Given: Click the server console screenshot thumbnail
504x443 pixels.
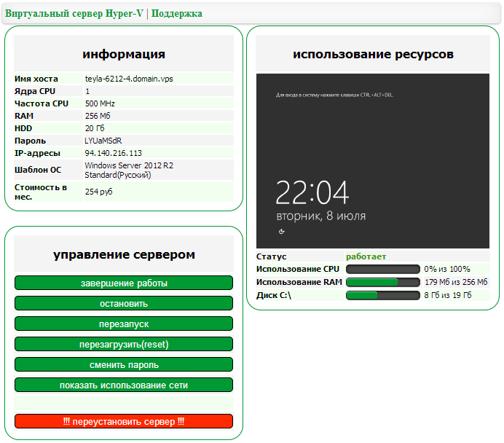Looking at the screenshot, I should pos(373,161).
